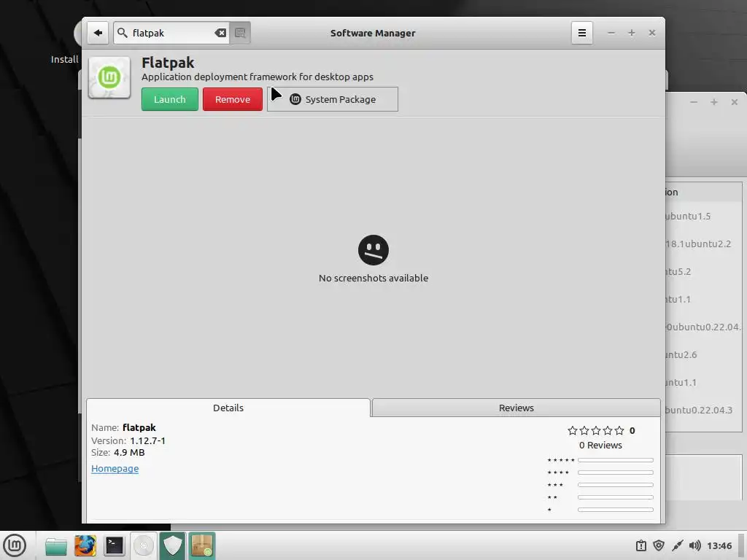Open the volume control in tray
Image resolution: width=747 pixels, height=560 pixels.
(694, 545)
